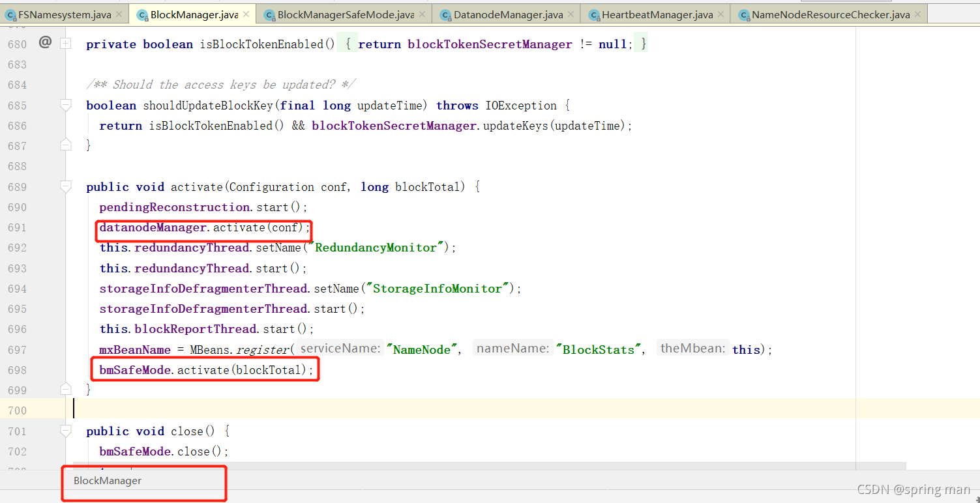
Task: Click shouldUpdateBlockKey method name on line 685
Action: [x=208, y=106]
